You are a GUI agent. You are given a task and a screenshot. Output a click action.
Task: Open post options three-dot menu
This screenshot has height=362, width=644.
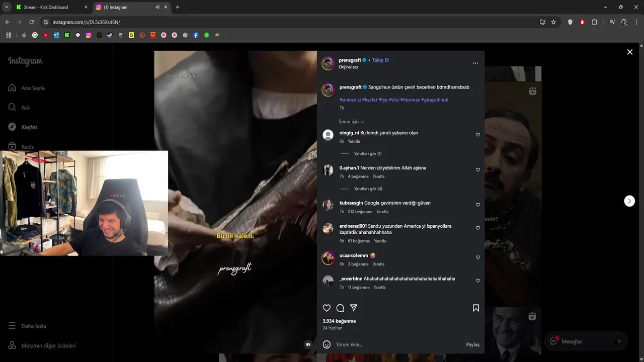(475, 63)
